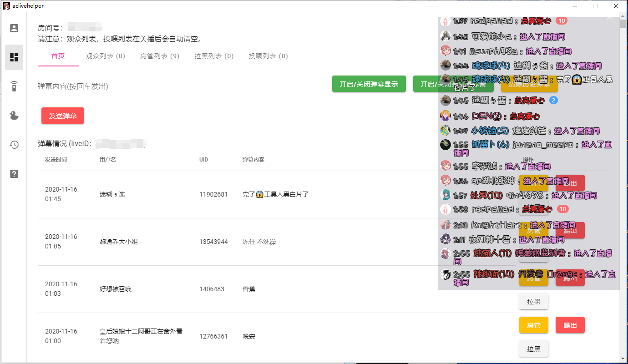Select username 好想被召唤 in the table
The width and height of the screenshot is (628, 364).
116,289
